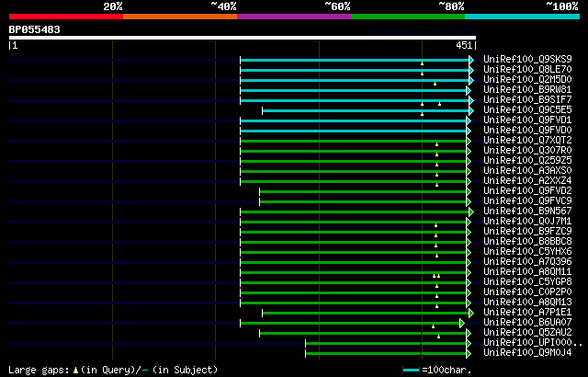Open the UniRef100_Q2M5D0 hit label
This screenshot has width=588, height=377.
coord(527,79)
